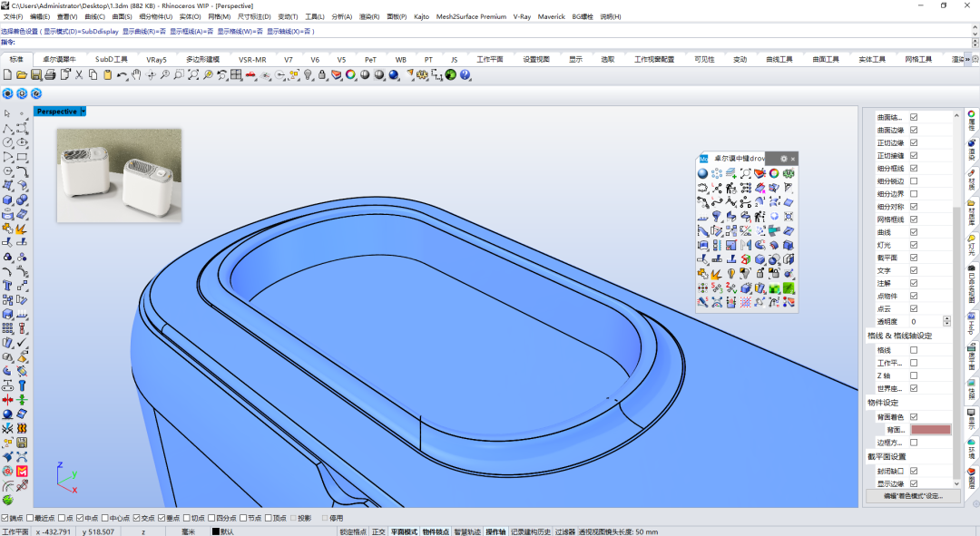Screen dimensions: 980x536
Task: Click the gear icon on floating toolbar
Action: coord(784,159)
